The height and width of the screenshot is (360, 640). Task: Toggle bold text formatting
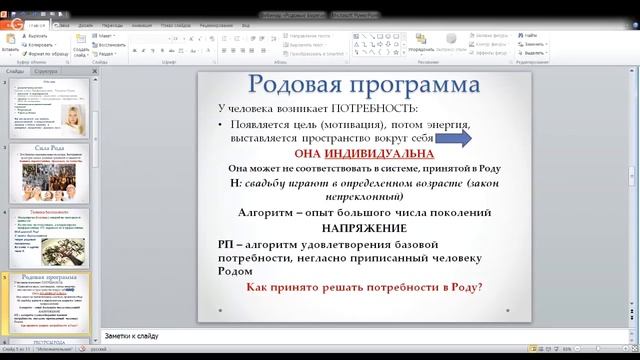pos(134,51)
